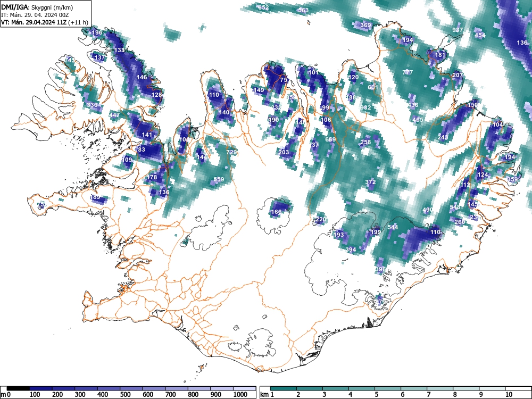Click visibility value 140 on the northern peninsula
The width and height of the screenshot is (532, 399).
[225, 112]
